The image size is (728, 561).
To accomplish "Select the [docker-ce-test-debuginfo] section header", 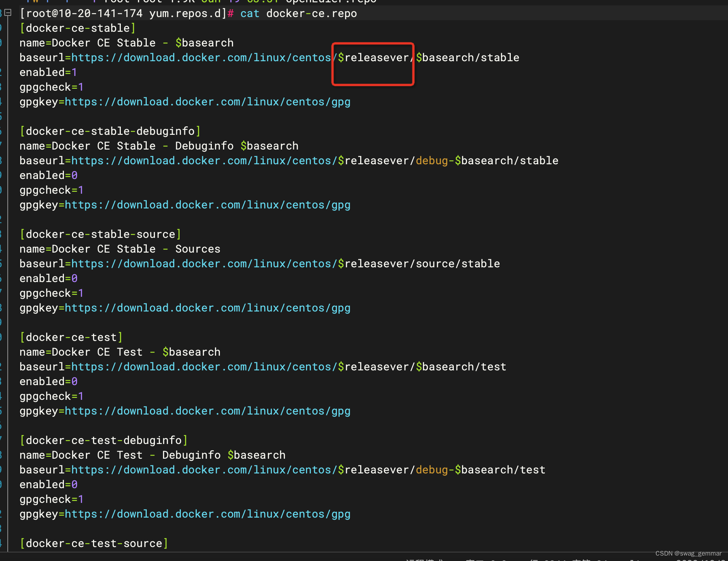I will point(104,441).
